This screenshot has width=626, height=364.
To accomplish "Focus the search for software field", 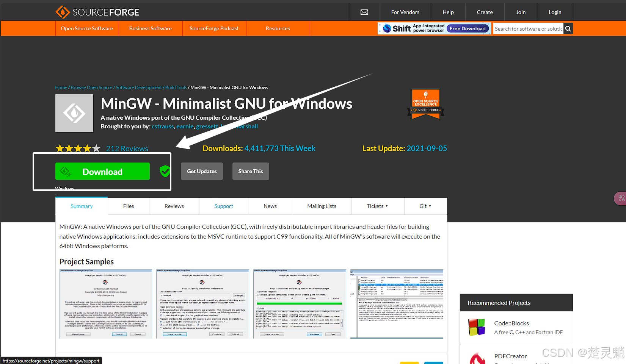I will click(528, 28).
